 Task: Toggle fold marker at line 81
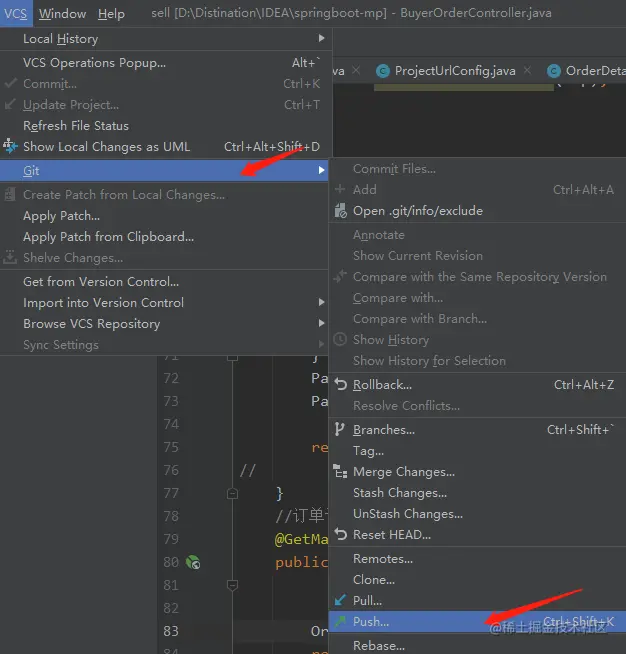232,586
